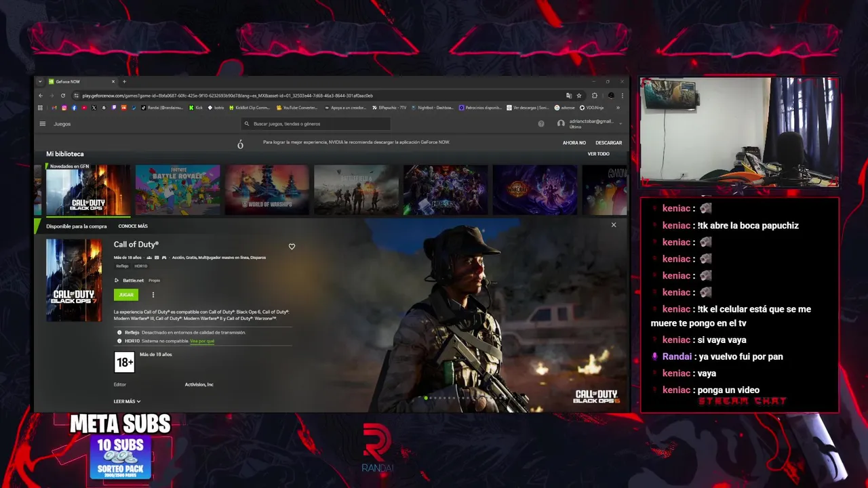The height and width of the screenshot is (488, 868).
Task: Open the Instagram bookmark icon
Action: click(64, 108)
